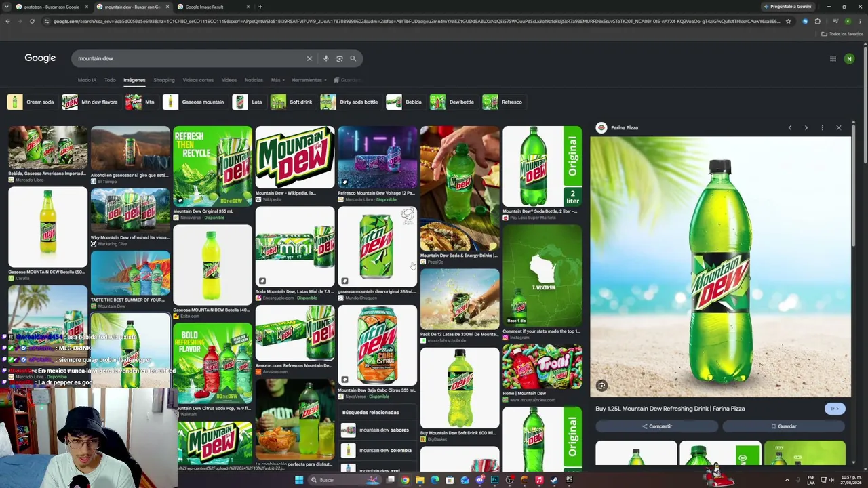Open the Mountain Dew Wikipedia logo thumbnail

[x=295, y=158]
